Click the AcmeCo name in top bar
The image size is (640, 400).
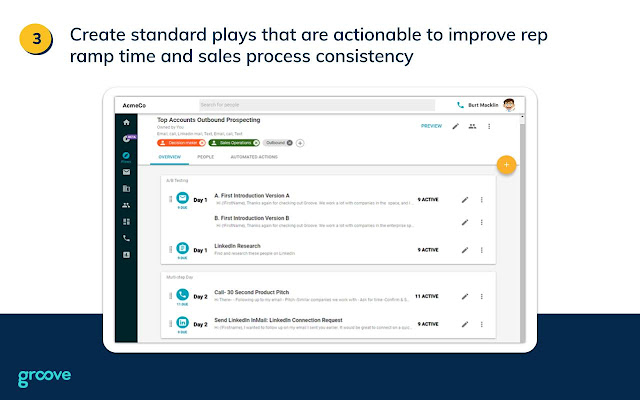(x=134, y=105)
